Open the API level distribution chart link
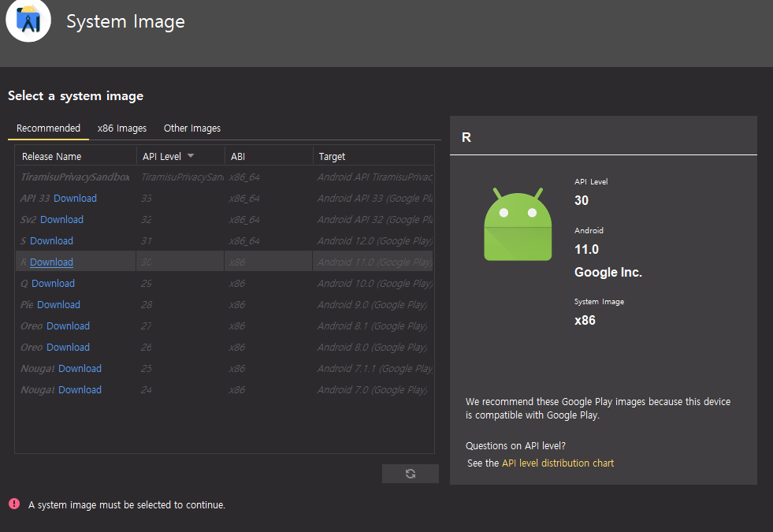The width and height of the screenshot is (773, 532). [x=558, y=463]
